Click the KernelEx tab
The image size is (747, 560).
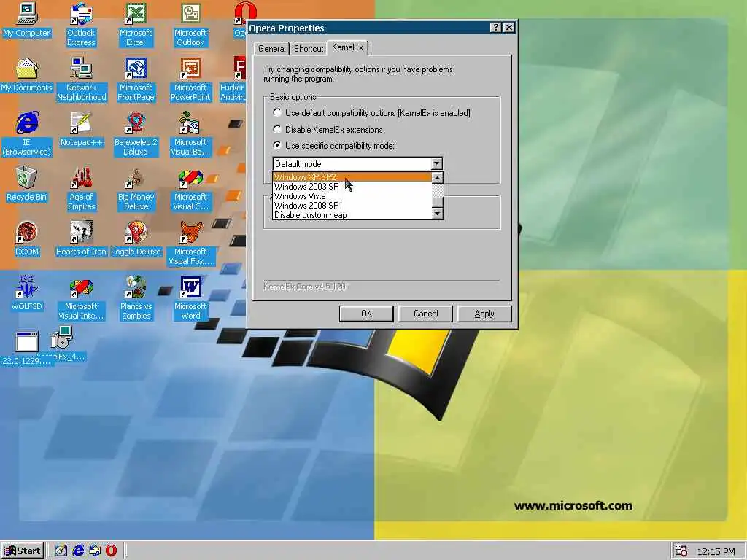[348, 47]
